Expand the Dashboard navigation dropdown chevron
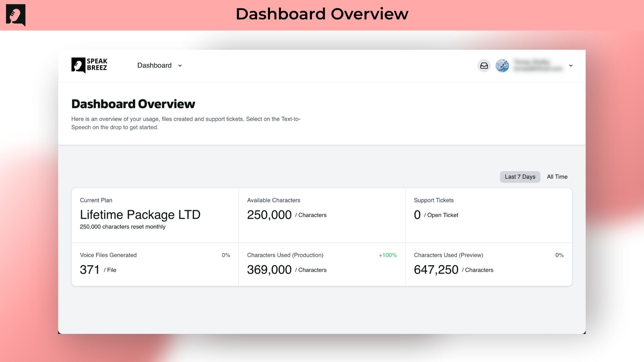The image size is (644, 362). click(180, 66)
